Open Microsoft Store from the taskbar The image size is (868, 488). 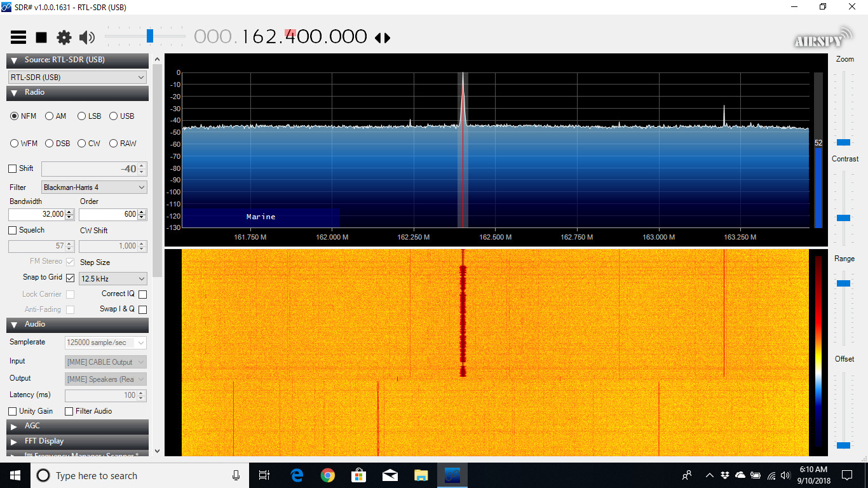pos(359,475)
